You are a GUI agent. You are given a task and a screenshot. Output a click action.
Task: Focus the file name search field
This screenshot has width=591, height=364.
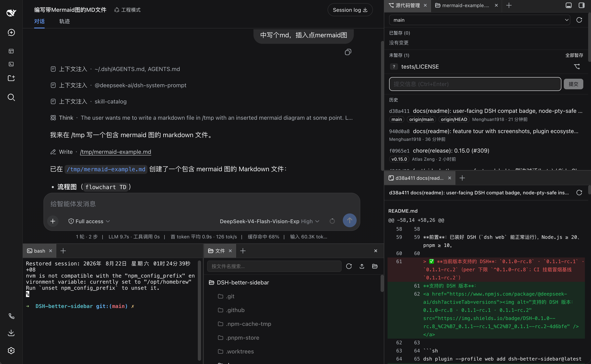click(x=274, y=266)
